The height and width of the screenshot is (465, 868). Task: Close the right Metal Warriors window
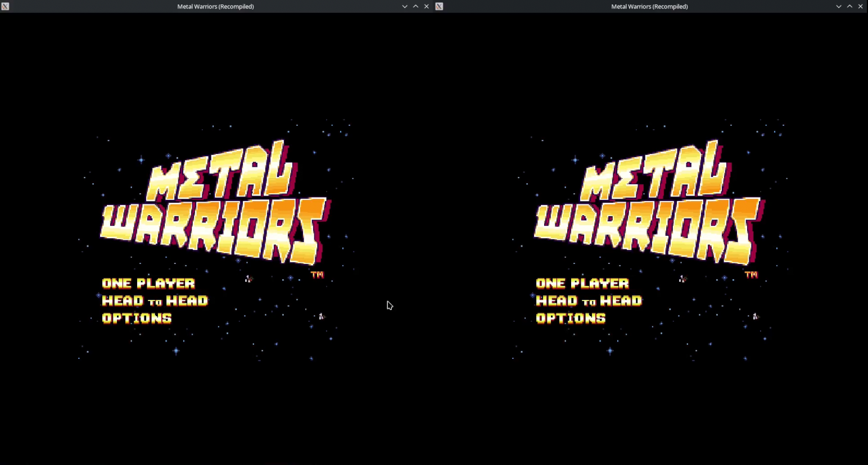pos(861,7)
